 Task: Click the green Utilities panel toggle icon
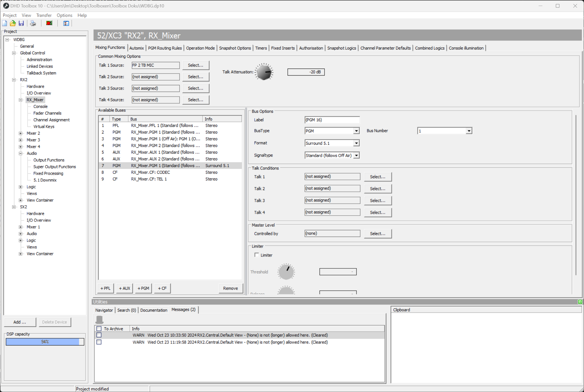click(x=580, y=302)
